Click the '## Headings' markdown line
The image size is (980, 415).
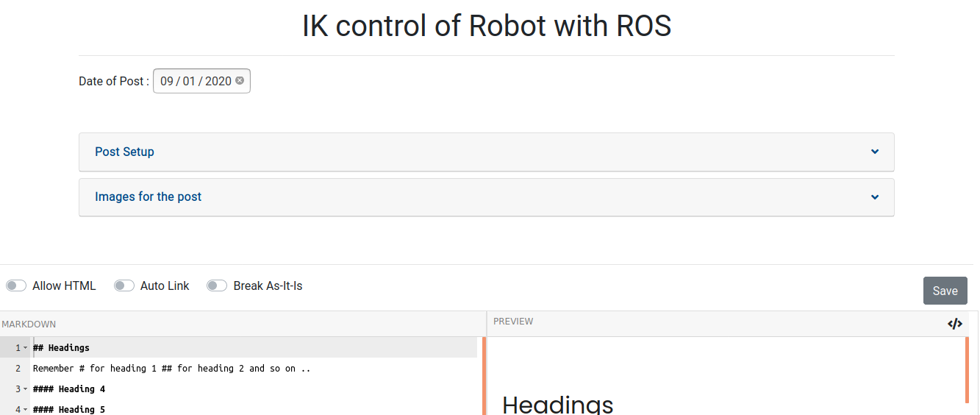pyautogui.click(x=61, y=347)
